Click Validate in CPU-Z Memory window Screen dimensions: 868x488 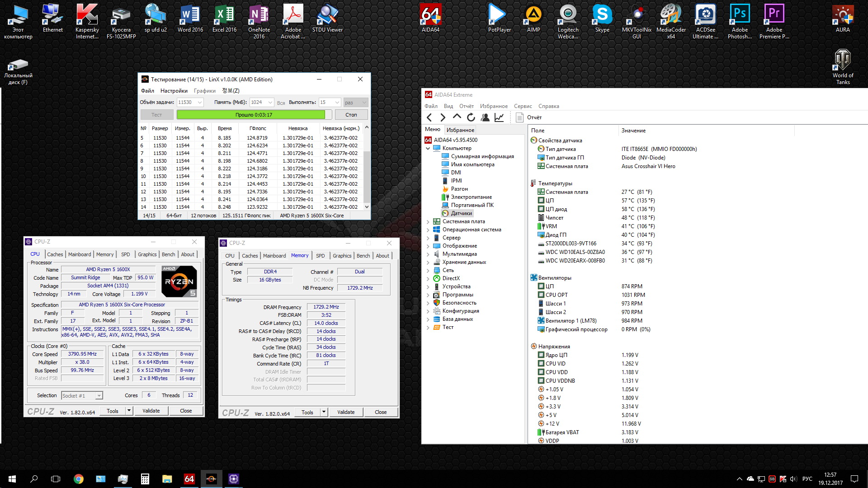(x=346, y=412)
